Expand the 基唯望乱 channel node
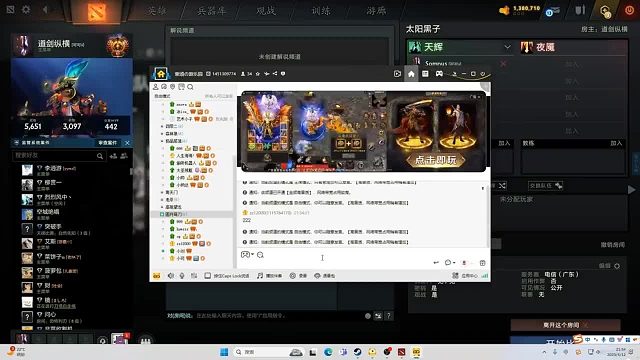640x360 pixels. pyautogui.click(x=162, y=207)
